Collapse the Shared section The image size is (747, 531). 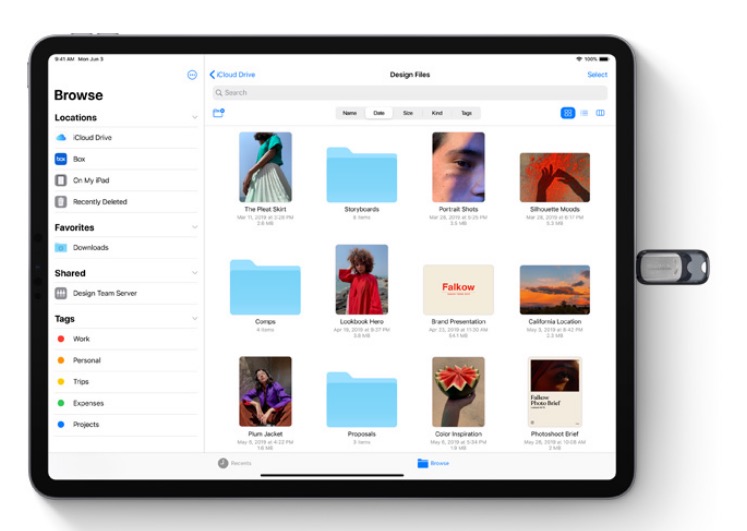click(x=194, y=273)
